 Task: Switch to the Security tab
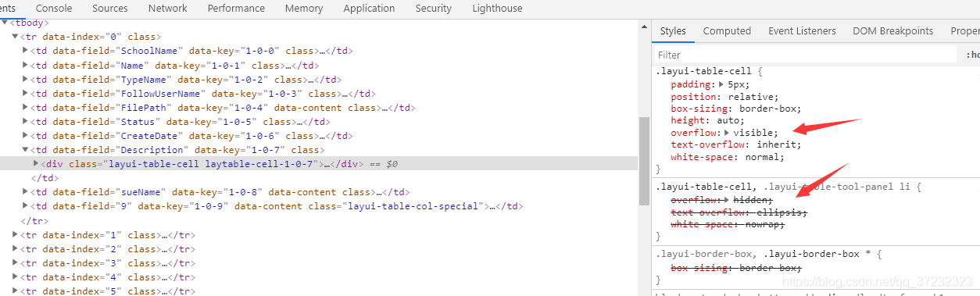[x=434, y=8]
